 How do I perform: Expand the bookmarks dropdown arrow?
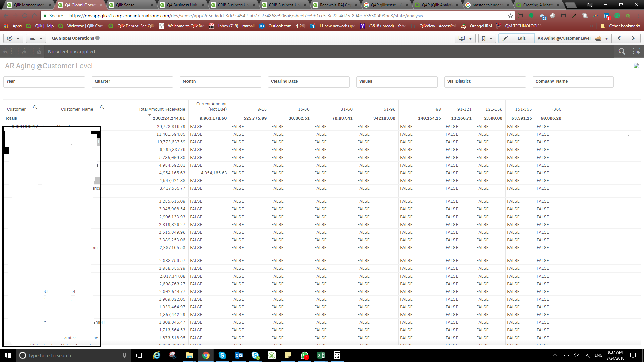click(491, 38)
